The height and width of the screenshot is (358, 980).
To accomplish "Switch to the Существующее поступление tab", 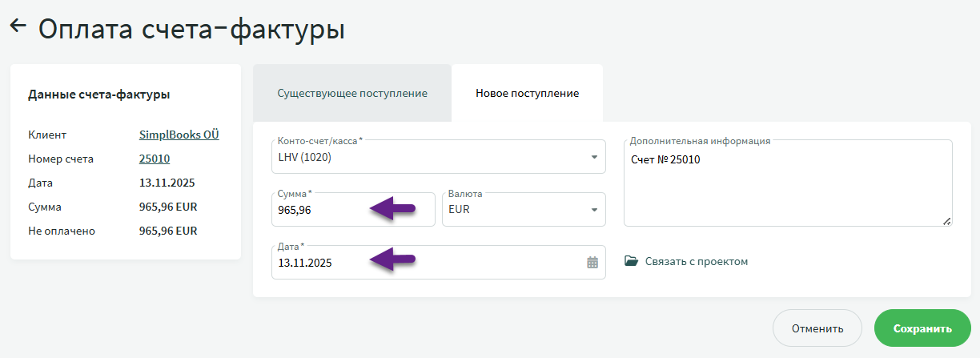I will [352, 93].
